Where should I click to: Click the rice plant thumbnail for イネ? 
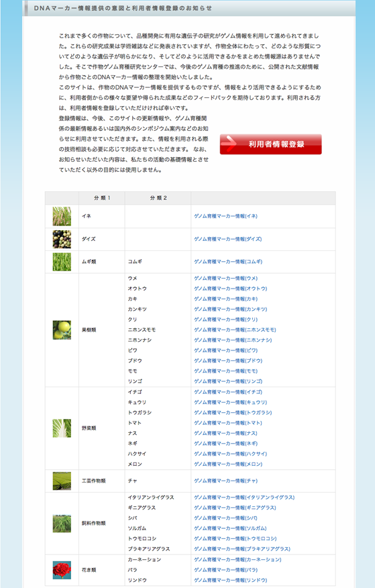pos(62,216)
